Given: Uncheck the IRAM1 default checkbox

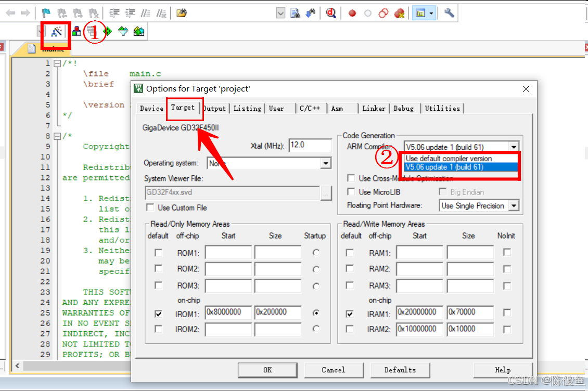Looking at the screenshot, I should tap(350, 314).
